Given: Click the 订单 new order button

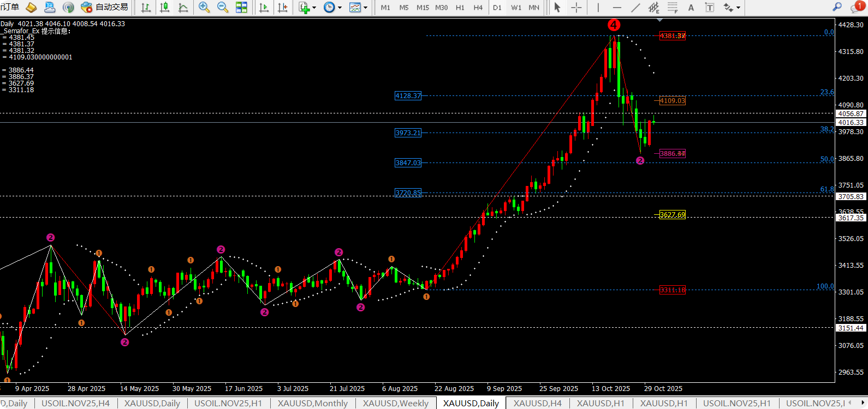Looking at the screenshot, I should tap(11, 7).
